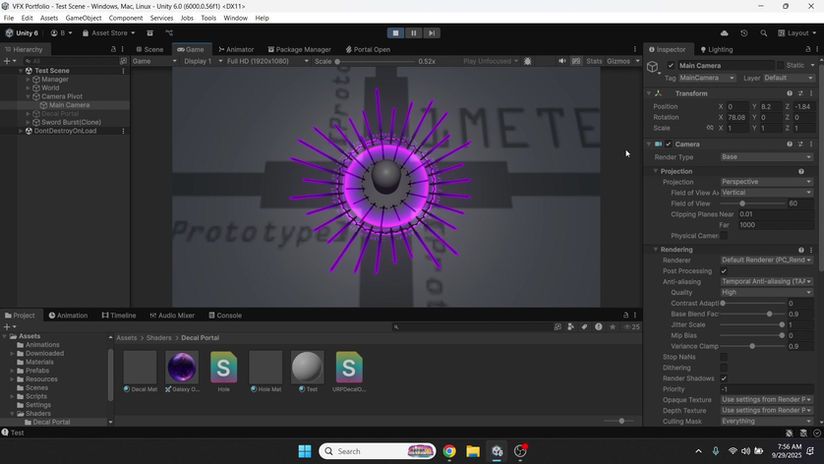Click the version control icon in top toolbar
The image size is (824, 464).
tap(169, 33)
